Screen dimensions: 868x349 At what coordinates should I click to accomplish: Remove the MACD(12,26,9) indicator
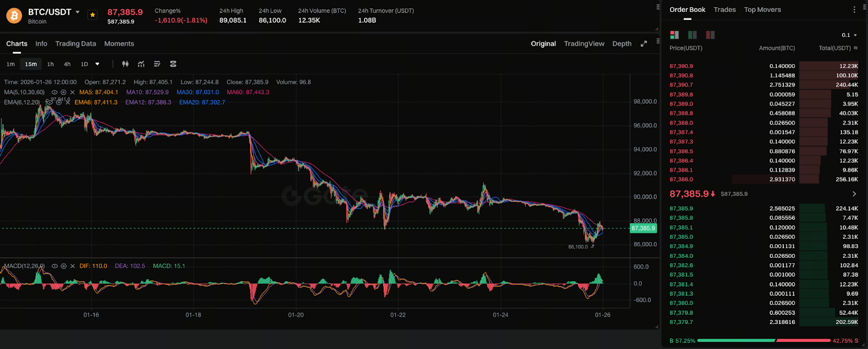click(x=72, y=266)
